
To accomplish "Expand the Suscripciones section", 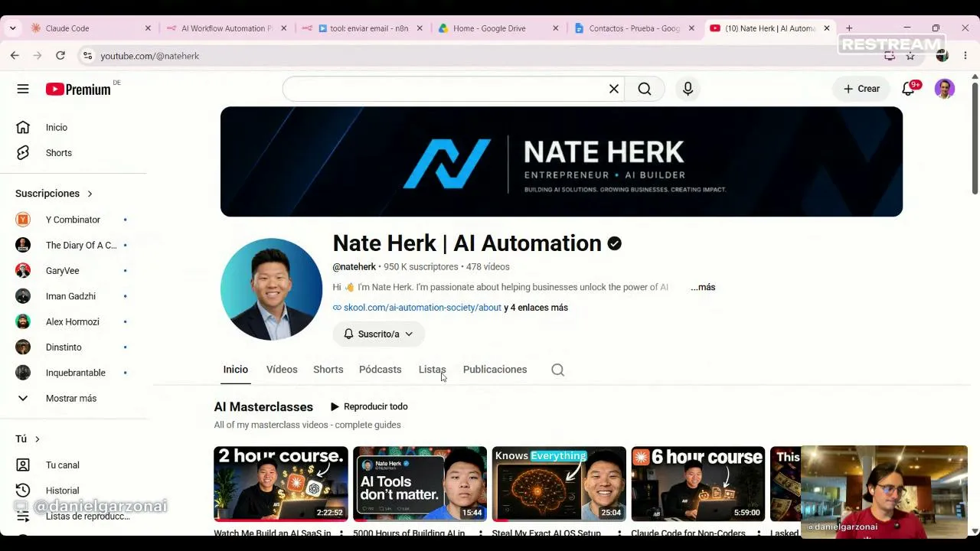I will coord(54,194).
